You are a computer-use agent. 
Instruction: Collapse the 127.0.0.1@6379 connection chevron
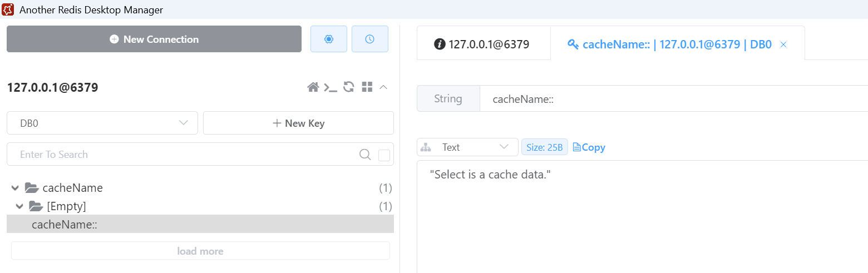383,87
